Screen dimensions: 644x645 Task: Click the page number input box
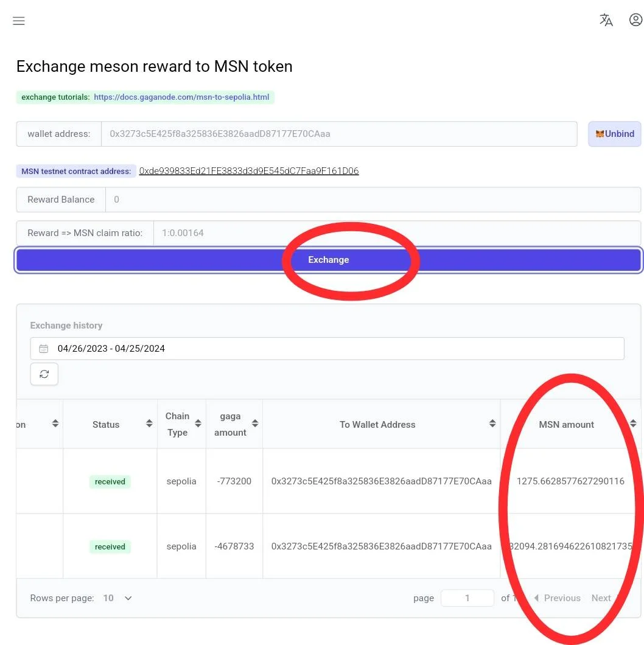pos(467,598)
